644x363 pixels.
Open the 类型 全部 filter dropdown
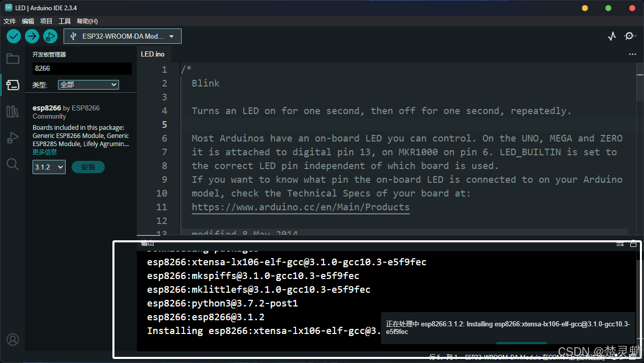pyautogui.click(x=89, y=85)
